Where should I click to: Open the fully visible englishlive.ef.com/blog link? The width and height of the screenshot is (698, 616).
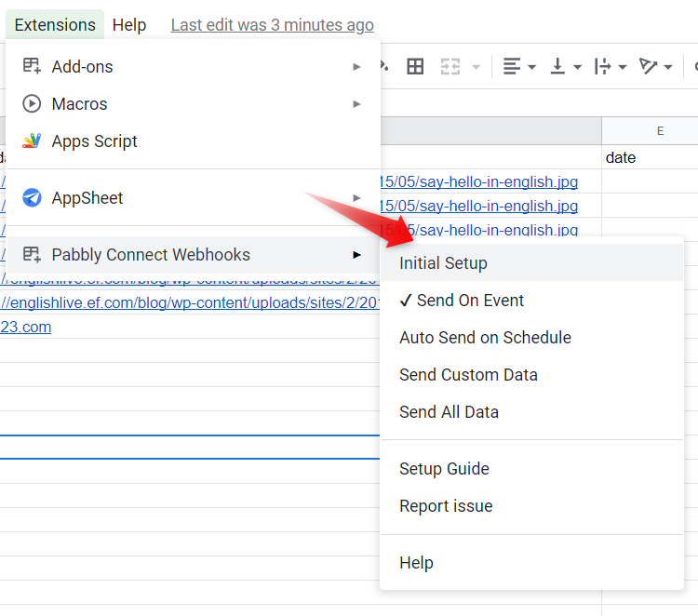(190, 302)
